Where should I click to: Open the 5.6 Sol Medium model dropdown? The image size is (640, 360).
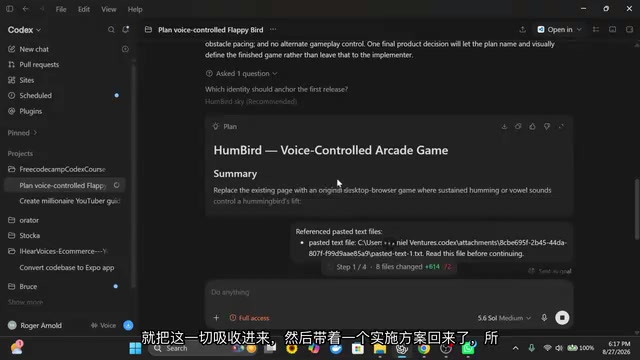pyautogui.click(x=504, y=318)
